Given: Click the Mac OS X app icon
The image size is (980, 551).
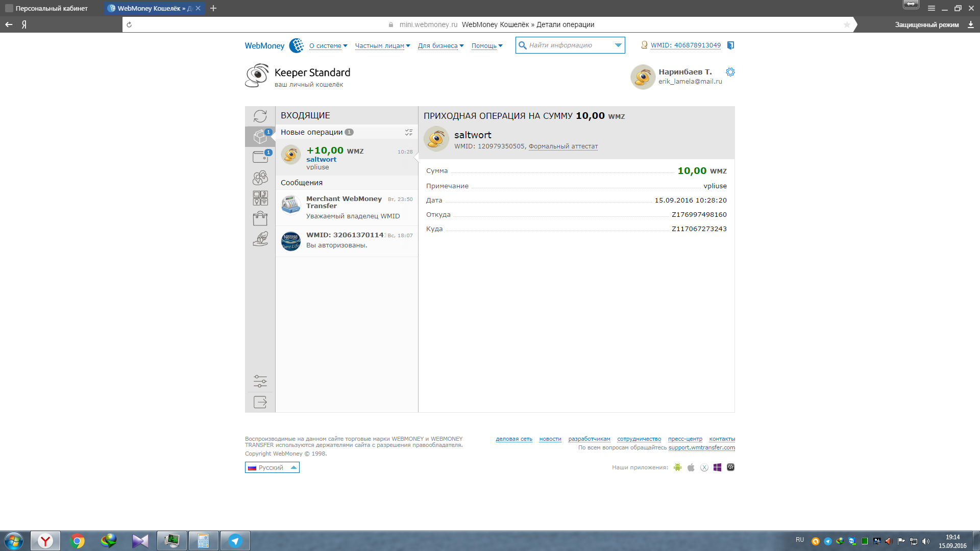Looking at the screenshot, I should tap(704, 467).
